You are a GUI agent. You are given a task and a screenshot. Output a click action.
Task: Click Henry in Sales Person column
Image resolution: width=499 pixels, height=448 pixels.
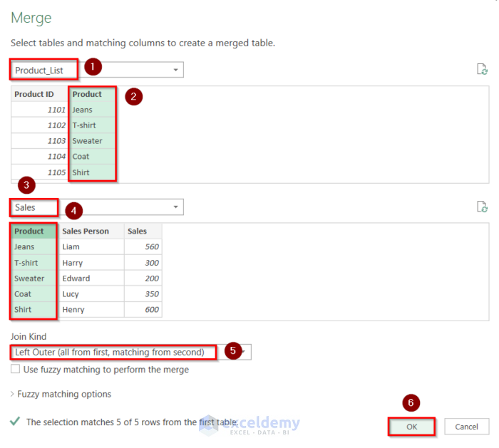click(91, 309)
